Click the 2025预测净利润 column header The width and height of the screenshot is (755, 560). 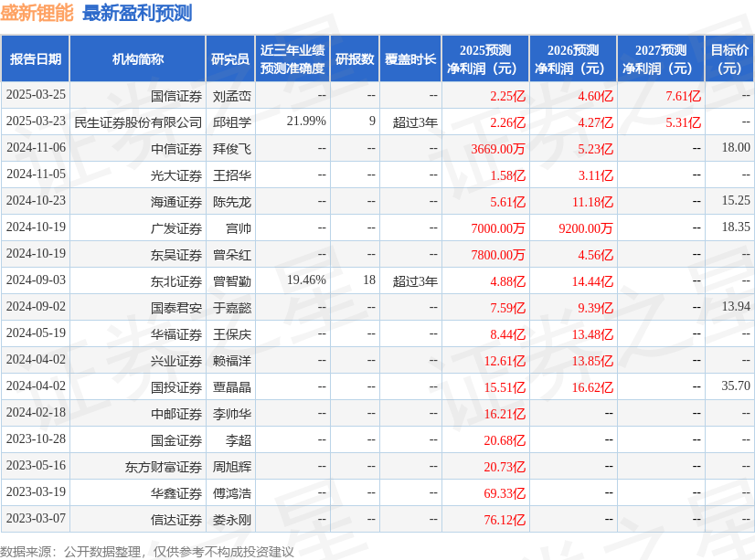click(x=485, y=58)
